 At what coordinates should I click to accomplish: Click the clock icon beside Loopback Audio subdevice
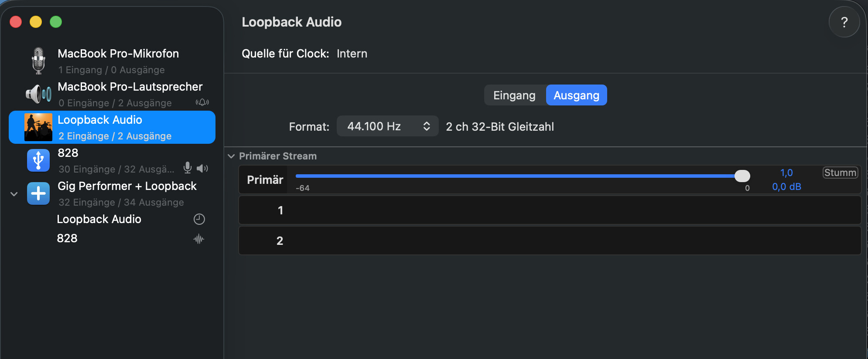click(199, 219)
